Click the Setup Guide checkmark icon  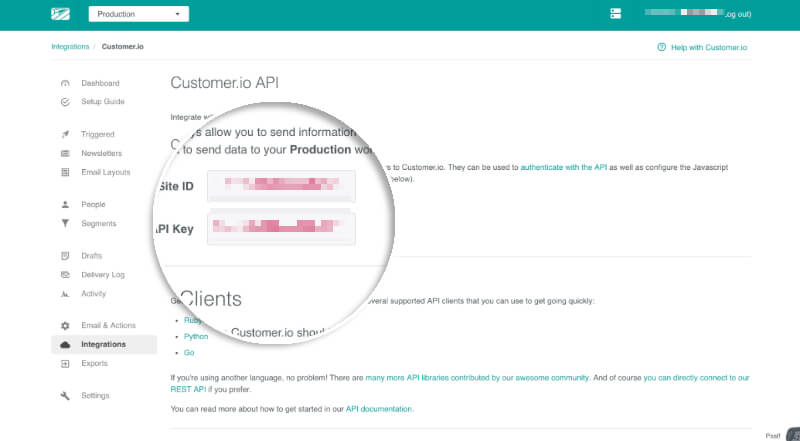(65, 102)
